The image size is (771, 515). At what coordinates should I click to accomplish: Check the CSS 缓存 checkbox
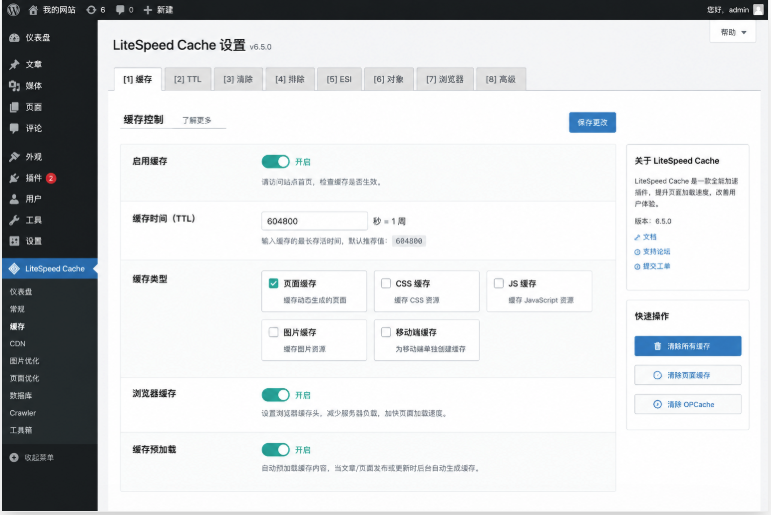point(386,283)
